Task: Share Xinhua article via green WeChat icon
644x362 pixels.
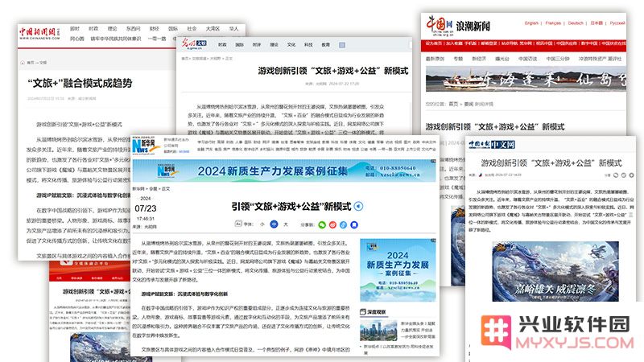Action: pyautogui.click(x=322, y=224)
